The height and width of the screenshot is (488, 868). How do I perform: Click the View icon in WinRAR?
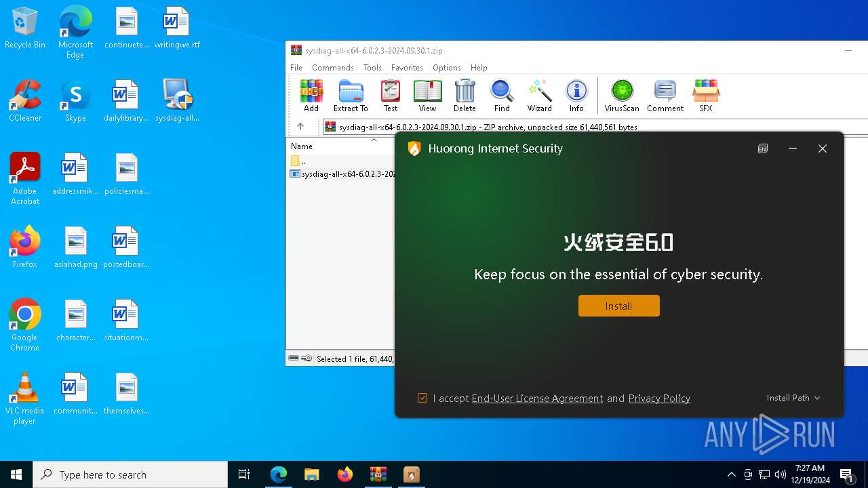(x=427, y=96)
